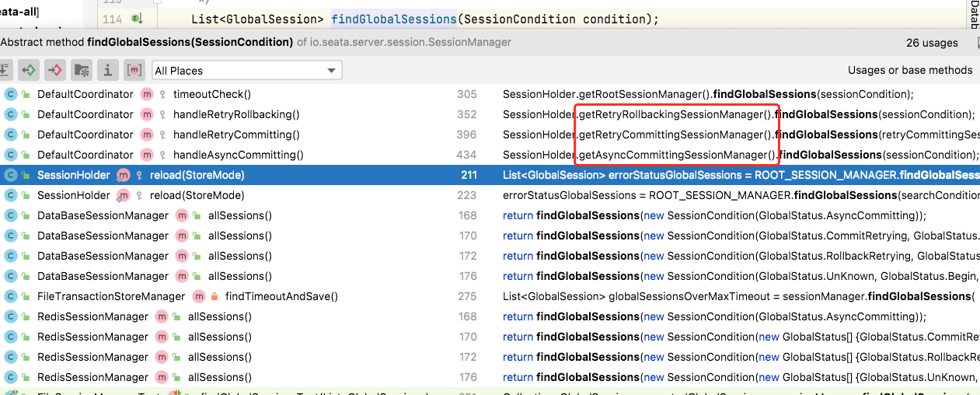Click the folder-with-fan toolbar icon
This screenshot has width=980, height=395.
coord(82,70)
